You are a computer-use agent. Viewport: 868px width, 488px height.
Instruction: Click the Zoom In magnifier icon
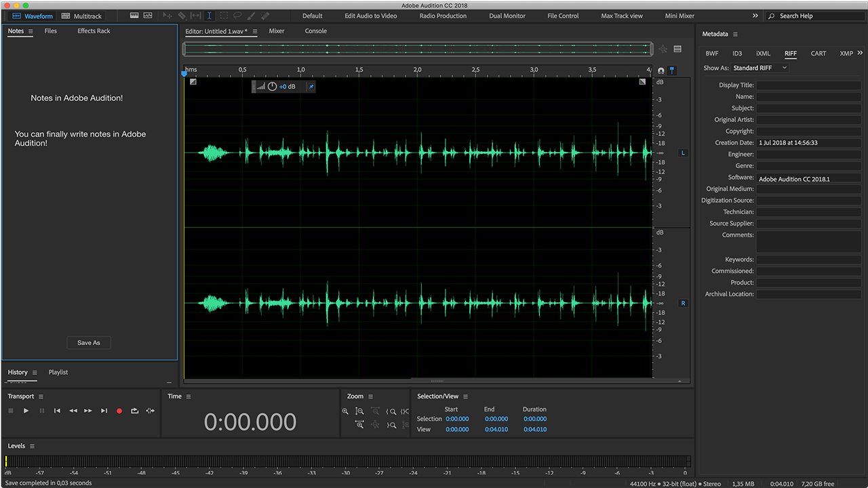click(345, 411)
